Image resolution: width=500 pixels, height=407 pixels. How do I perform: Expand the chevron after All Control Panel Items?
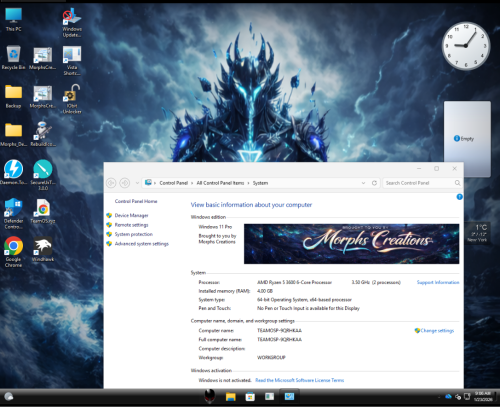[x=248, y=183]
